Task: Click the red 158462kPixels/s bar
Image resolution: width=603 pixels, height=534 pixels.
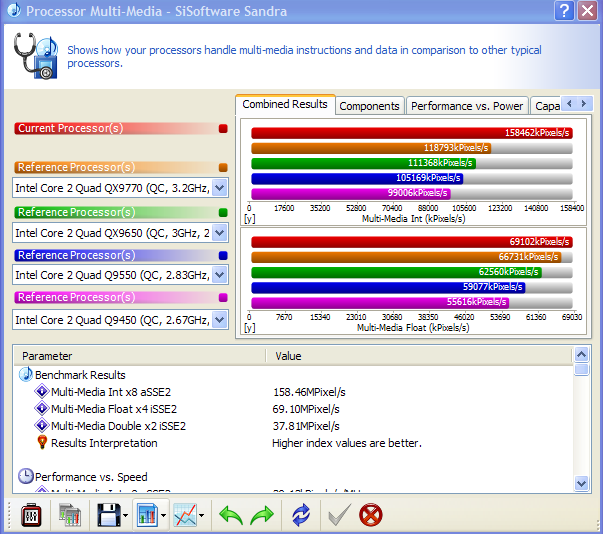Action: [412, 133]
